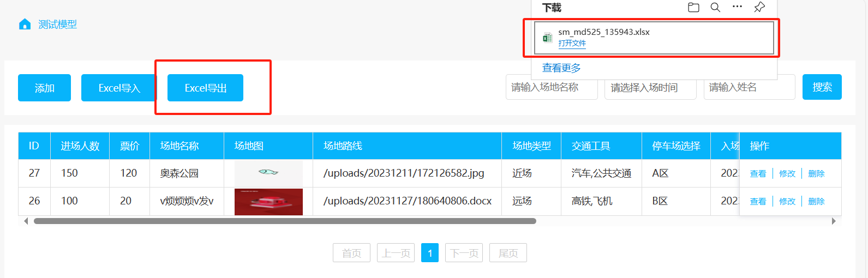Click 查看更多 in downloads panel
868x278 pixels.
coord(561,68)
